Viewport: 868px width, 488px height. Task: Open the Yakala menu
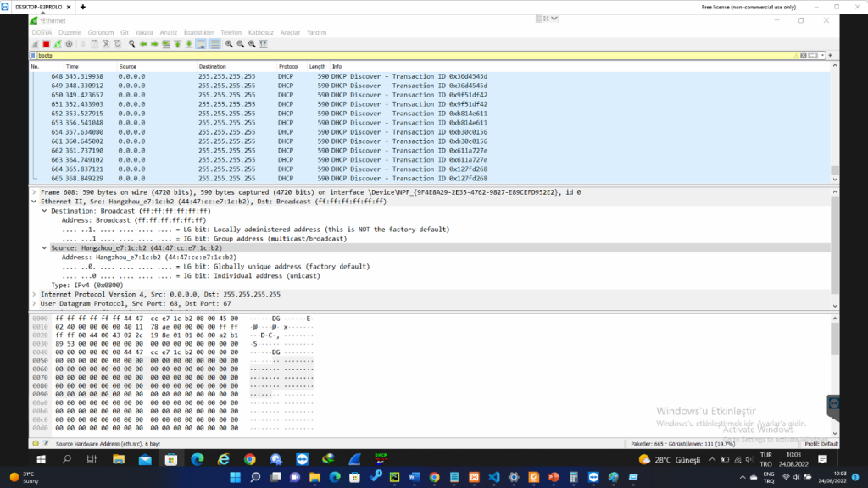pyautogui.click(x=144, y=32)
